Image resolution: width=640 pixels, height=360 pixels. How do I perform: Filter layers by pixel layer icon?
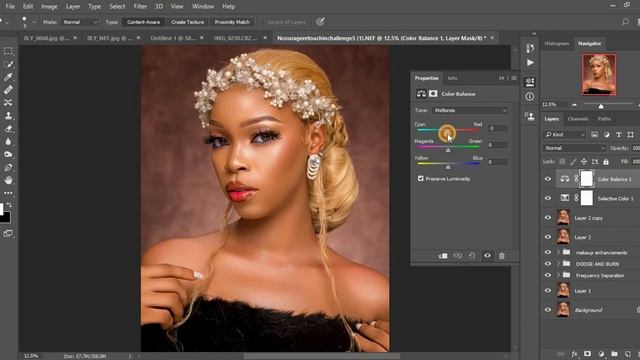[594, 134]
